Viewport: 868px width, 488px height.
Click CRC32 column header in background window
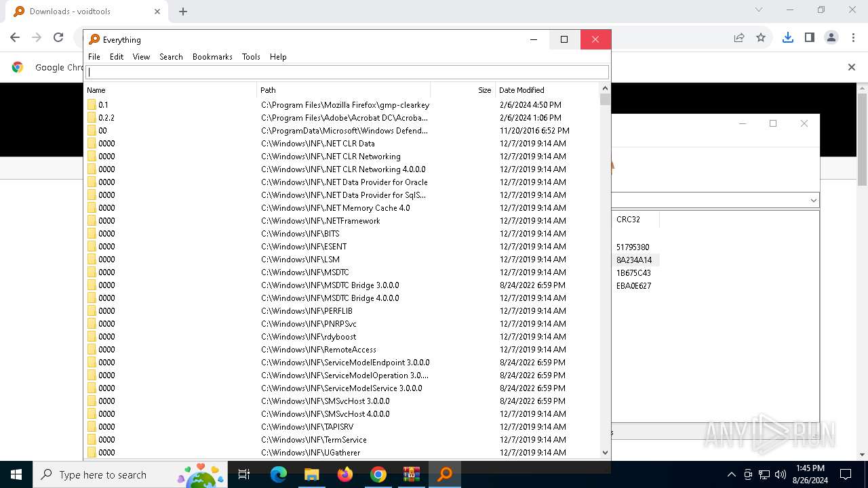click(635, 220)
